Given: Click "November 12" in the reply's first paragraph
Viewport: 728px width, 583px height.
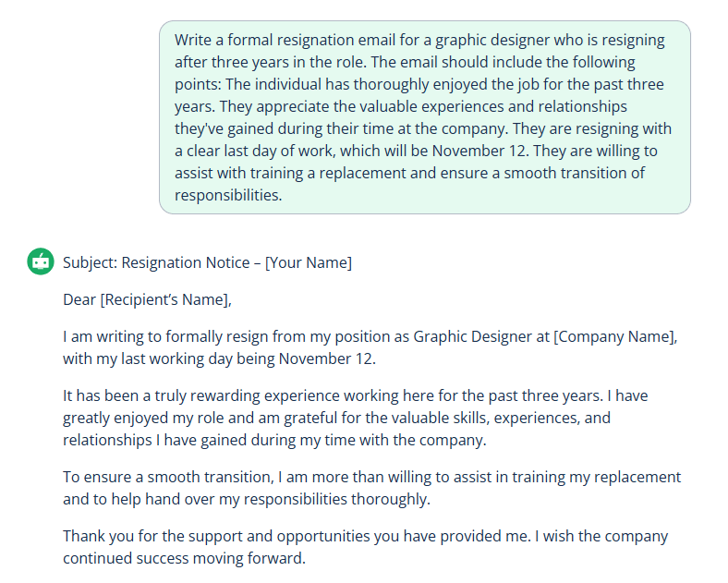Looking at the screenshot, I should coord(327,358).
